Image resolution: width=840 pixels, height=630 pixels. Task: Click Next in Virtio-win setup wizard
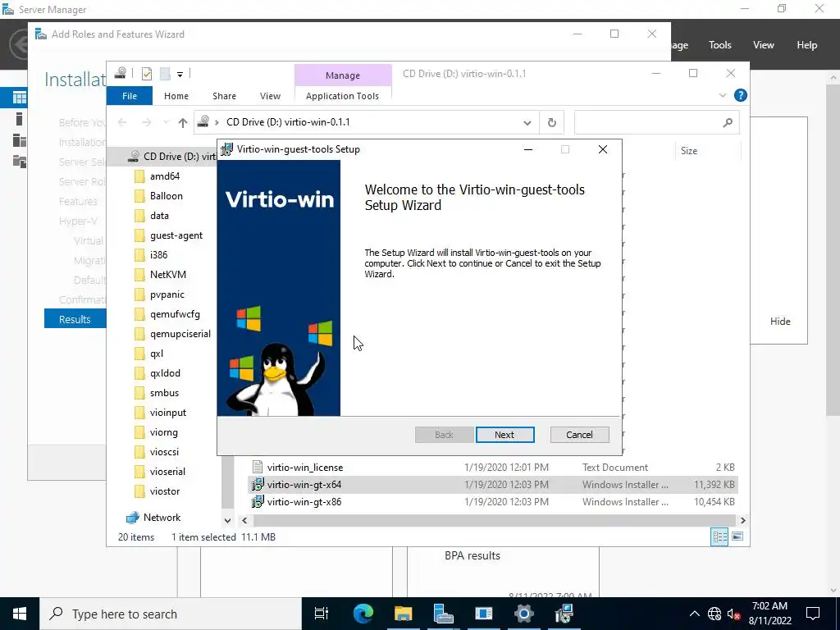point(504,435)
